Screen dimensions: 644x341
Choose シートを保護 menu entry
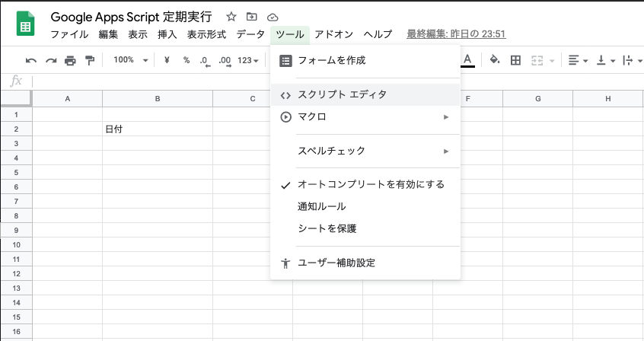click(365, 228)
